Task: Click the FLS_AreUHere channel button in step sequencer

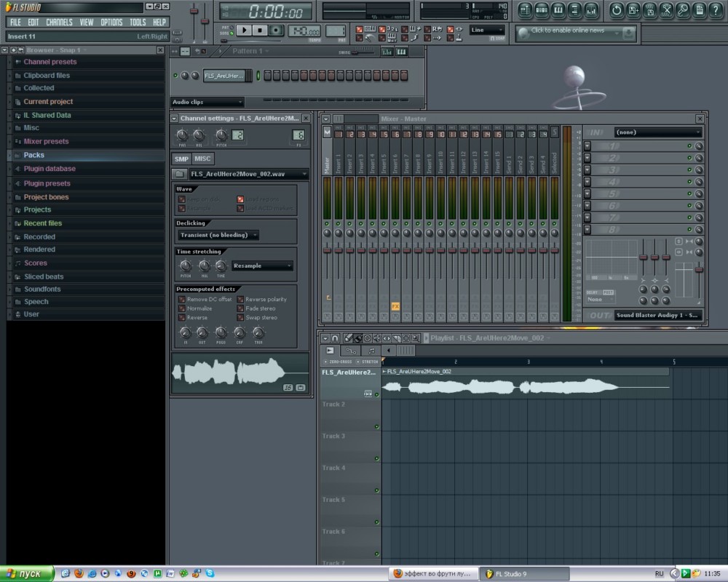Action: tap(225, 76)
